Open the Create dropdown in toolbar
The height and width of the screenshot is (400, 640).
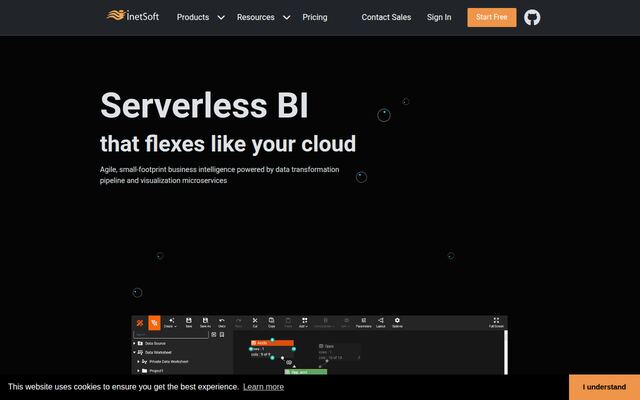click(171, 322)
